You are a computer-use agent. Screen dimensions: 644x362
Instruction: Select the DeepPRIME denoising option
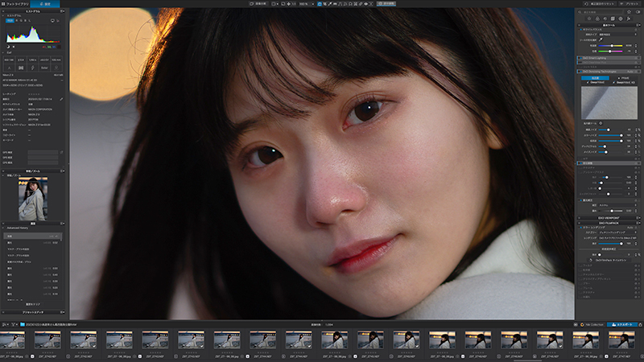coord(595,83)
